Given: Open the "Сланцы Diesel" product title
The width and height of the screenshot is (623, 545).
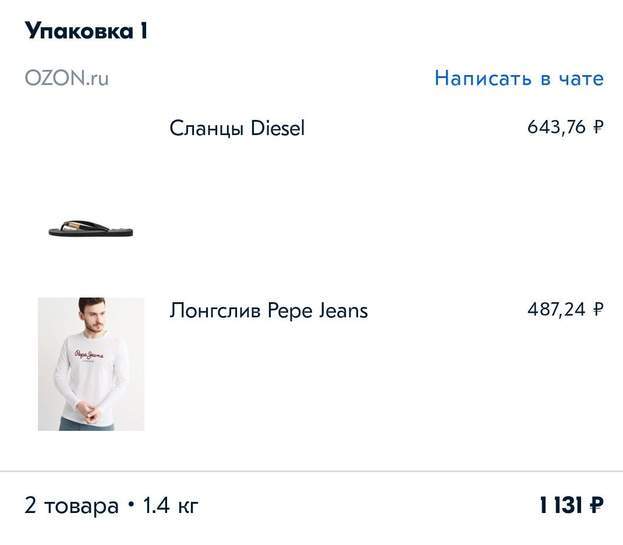Looking at the screenshot, I should 237,128.
